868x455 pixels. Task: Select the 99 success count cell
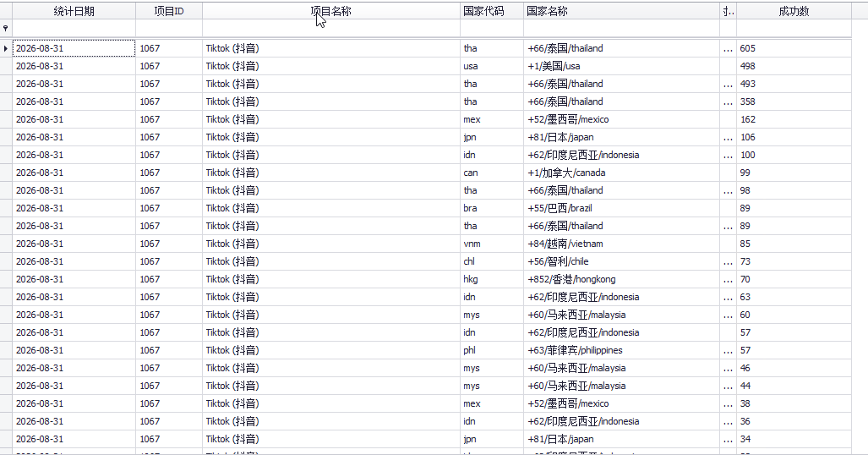pyautogui.click(x=794, y=173)
